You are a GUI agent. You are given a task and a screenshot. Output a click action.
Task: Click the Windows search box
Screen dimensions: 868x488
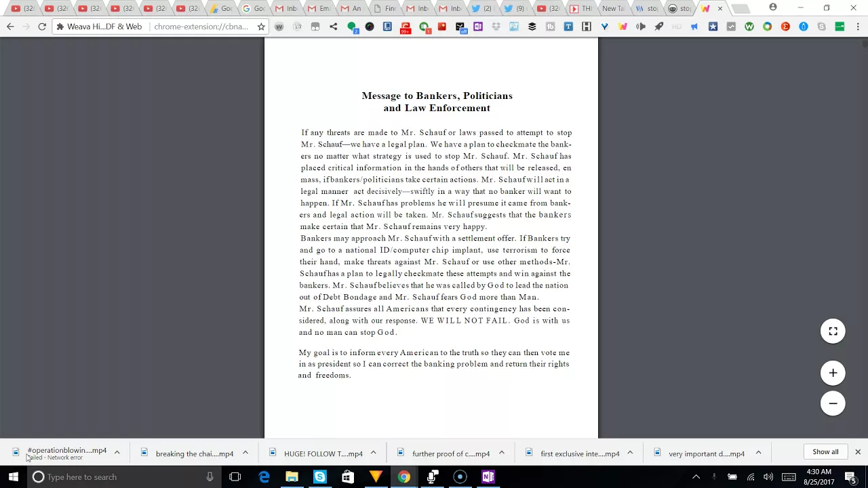[123, 476]
